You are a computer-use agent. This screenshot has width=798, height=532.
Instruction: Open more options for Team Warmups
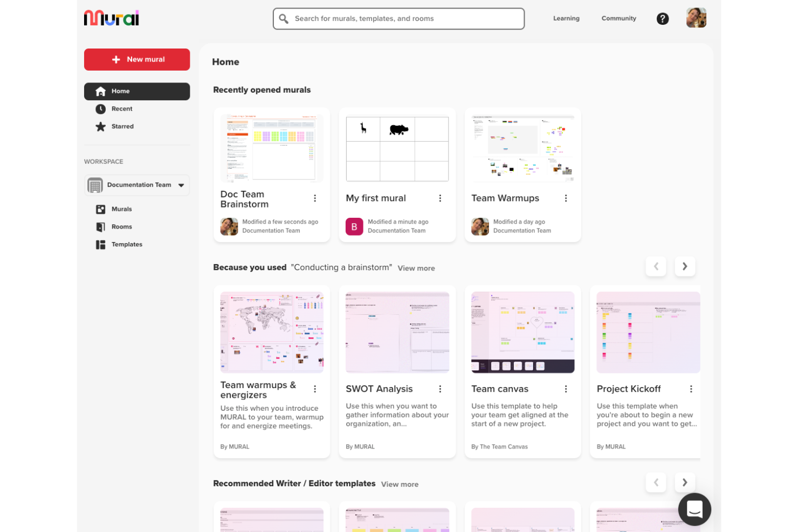[x=566, y=198]
